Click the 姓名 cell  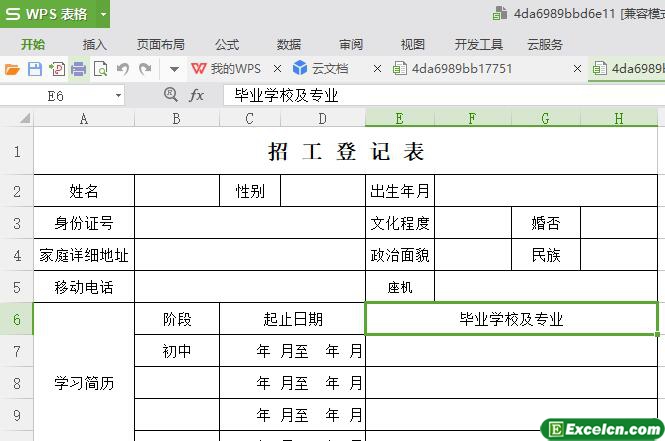[84, 191]
